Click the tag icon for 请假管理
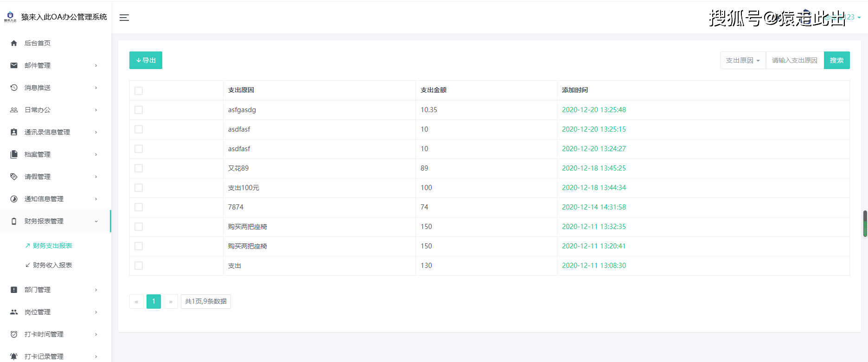 [x=14, y=177]
